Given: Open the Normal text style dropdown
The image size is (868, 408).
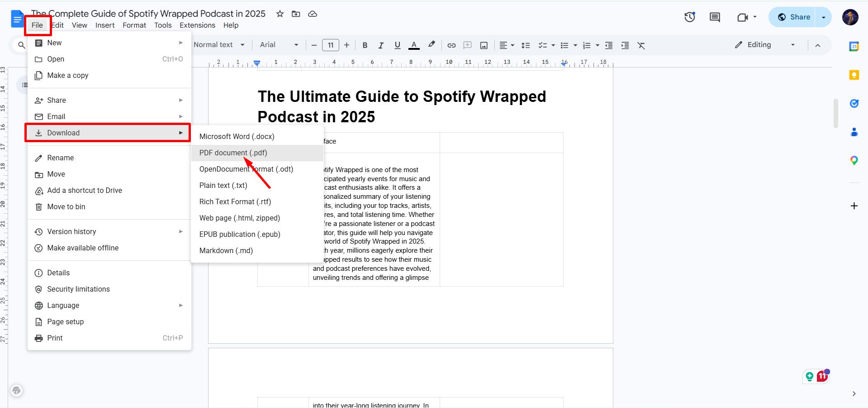Looking at the screenshot, I should point(219,45).
